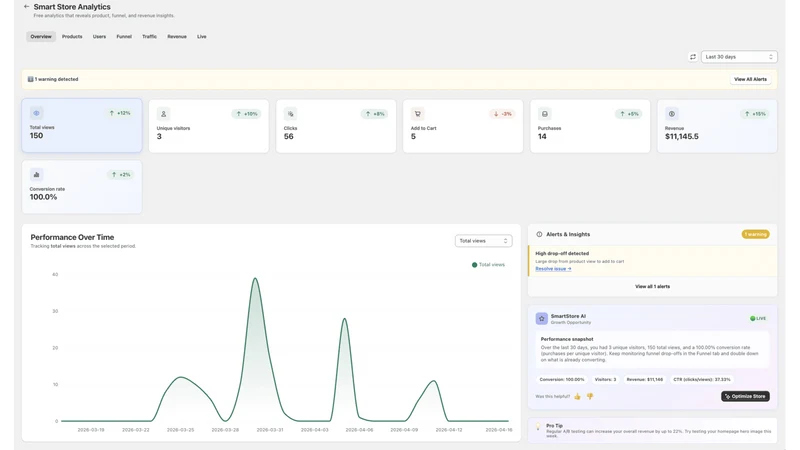Click the -3% trend badge on Add to Cart
This screenshot has height=450, width=800.
click(x=503, y=114)
